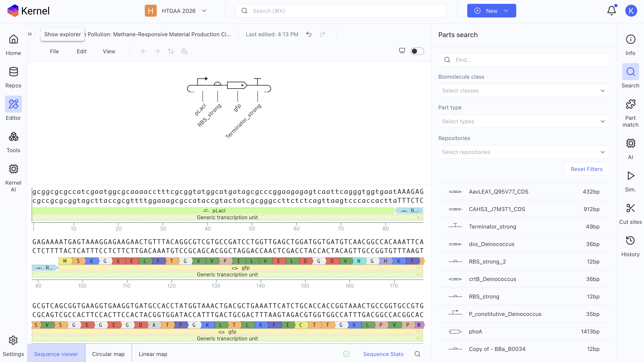Click the presentation mode icon
The height and width of the screenshot is (362, 644).
(x=402, y=51)
